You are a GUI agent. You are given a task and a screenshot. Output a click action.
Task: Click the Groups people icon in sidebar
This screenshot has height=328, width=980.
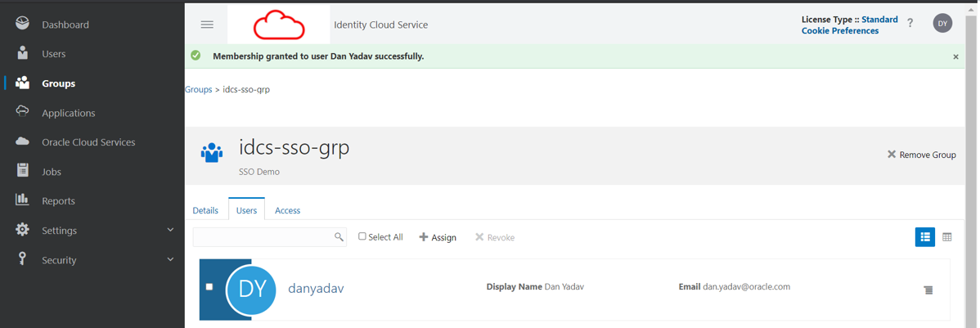[23, 83]
